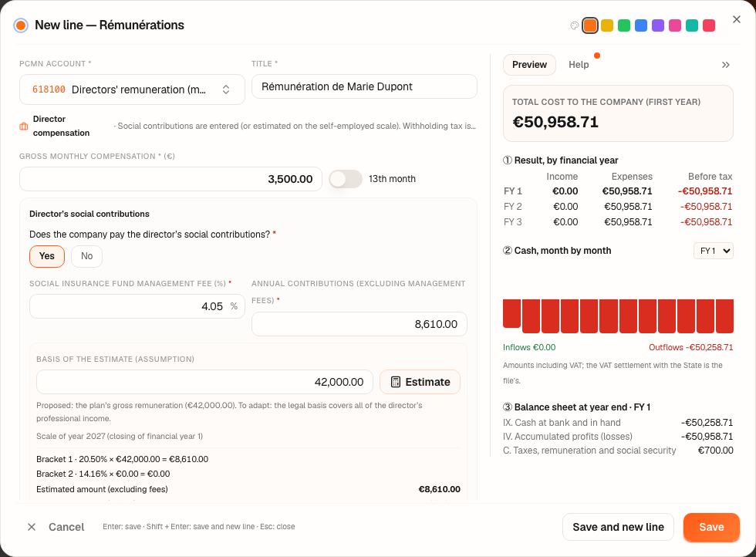Enable the 13th month toggle
Image resolution: width=756 pixels, height=557 pixels.
pos(346,179)
